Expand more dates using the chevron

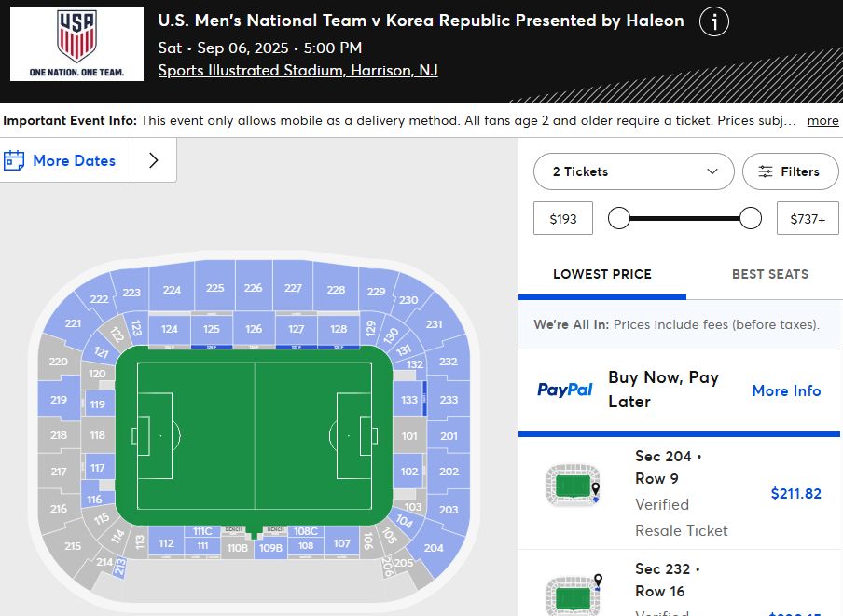152,159
